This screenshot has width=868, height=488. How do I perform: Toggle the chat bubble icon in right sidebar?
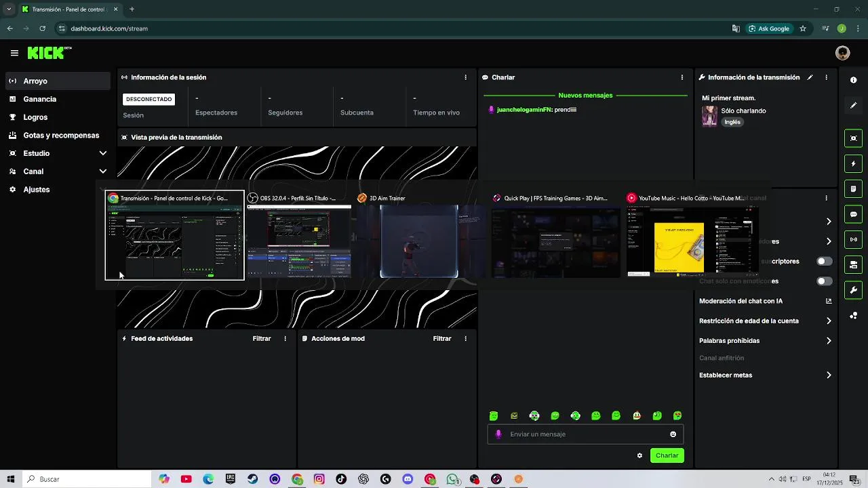(853, 214)
